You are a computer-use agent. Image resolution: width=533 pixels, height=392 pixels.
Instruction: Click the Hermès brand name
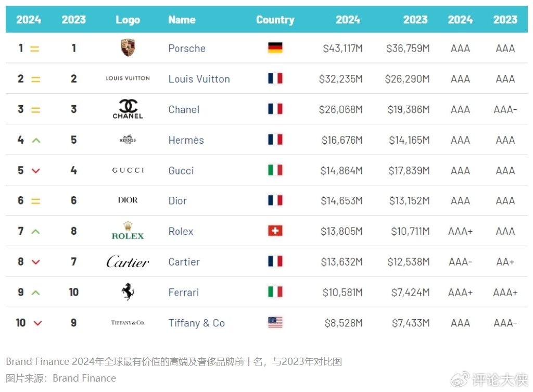click(x=186, y=140)
